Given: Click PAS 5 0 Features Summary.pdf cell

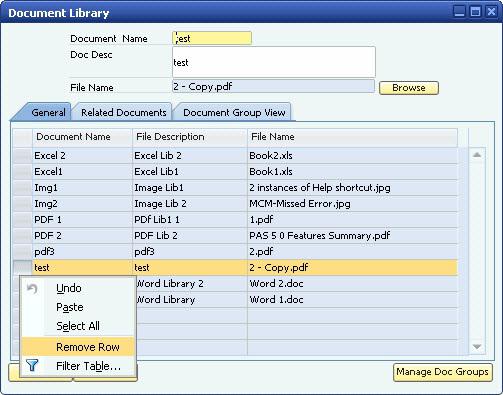Looking at the screenshot, I should 352,236.
